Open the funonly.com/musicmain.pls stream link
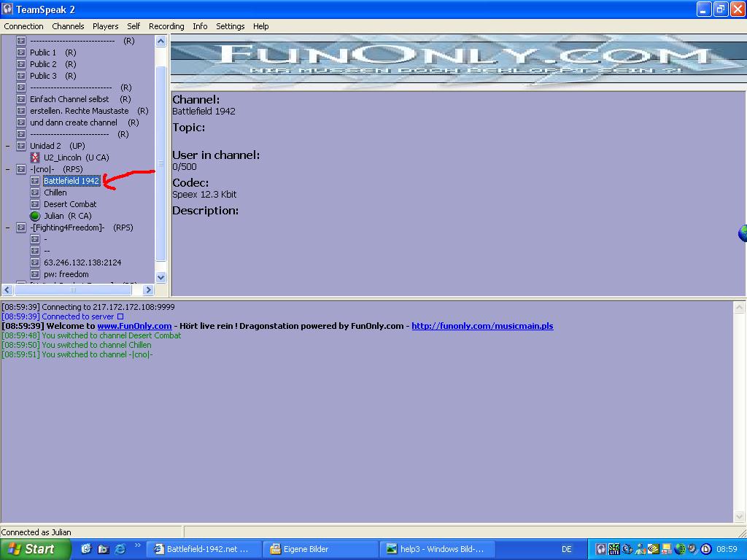 482,326
